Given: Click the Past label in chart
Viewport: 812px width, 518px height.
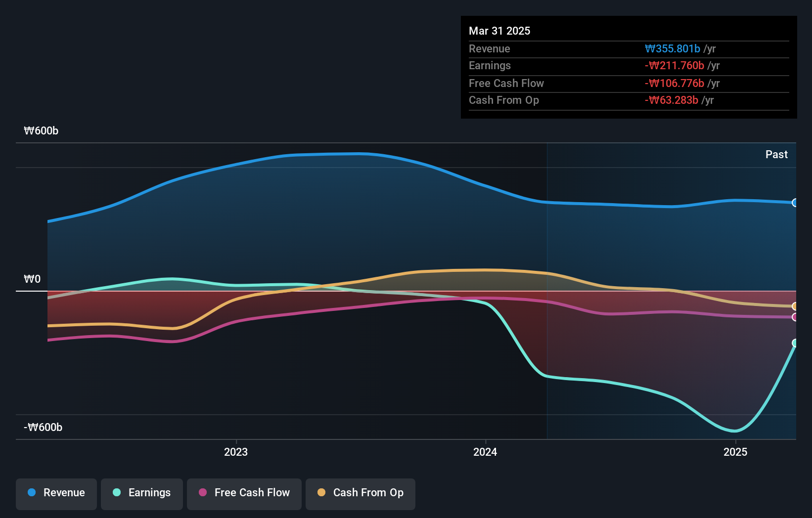Looking at the screenshot, I should tap(776, 154).
